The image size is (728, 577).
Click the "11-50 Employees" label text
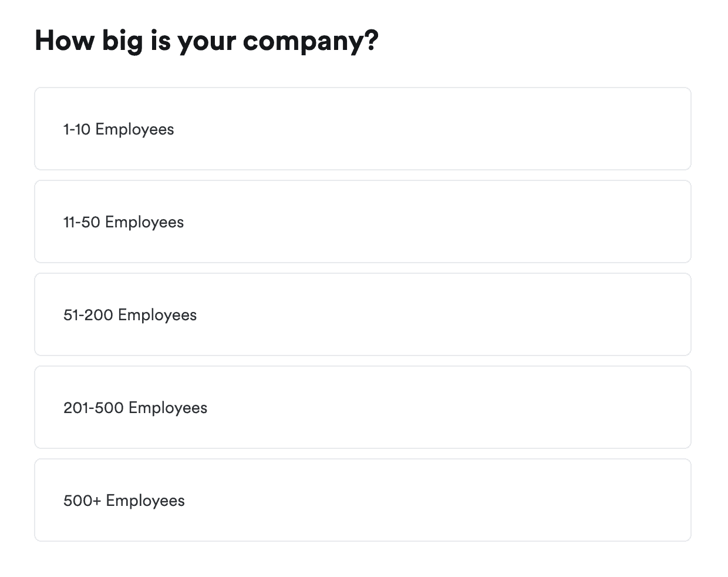point(123,222)
